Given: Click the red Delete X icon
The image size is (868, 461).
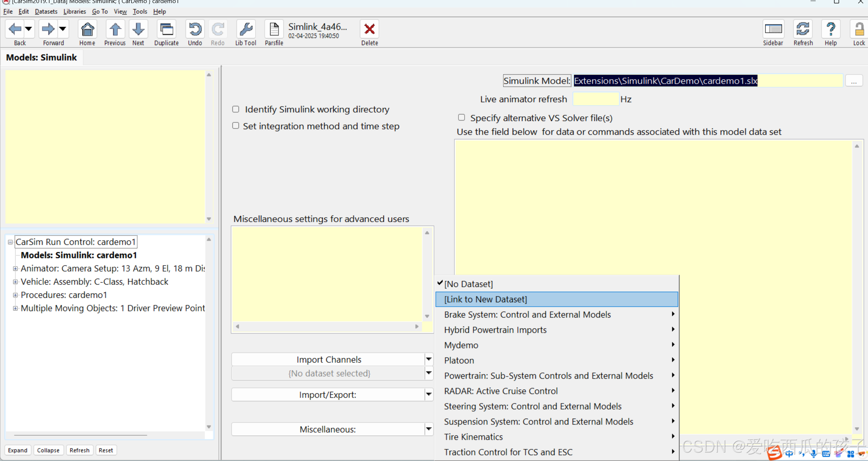Looking at the screenshot, I should click(369, 30).
